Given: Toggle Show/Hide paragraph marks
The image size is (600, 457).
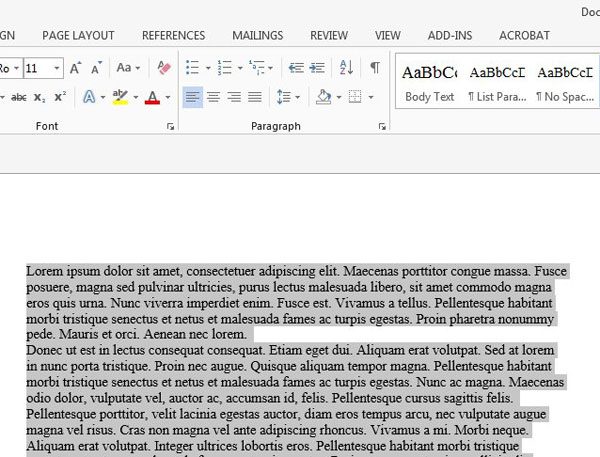Looking at the screenshot, I should pos(375,68).
